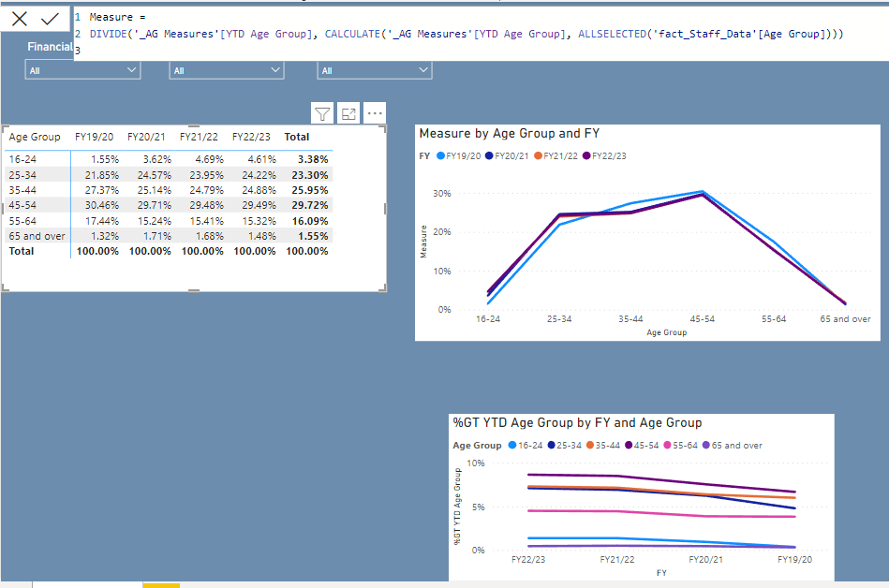889x588 pixels.
Task: Click the Total column header in matrix
Action: [297, 137]
